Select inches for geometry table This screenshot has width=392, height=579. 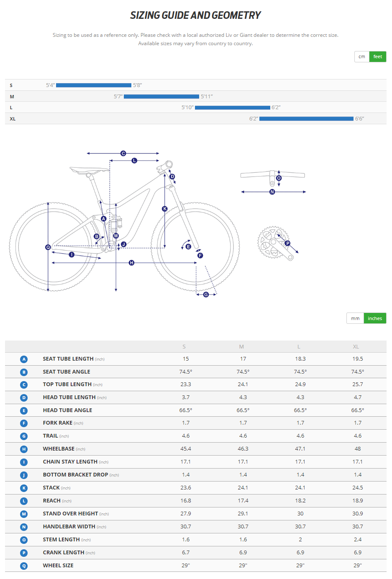375,318
